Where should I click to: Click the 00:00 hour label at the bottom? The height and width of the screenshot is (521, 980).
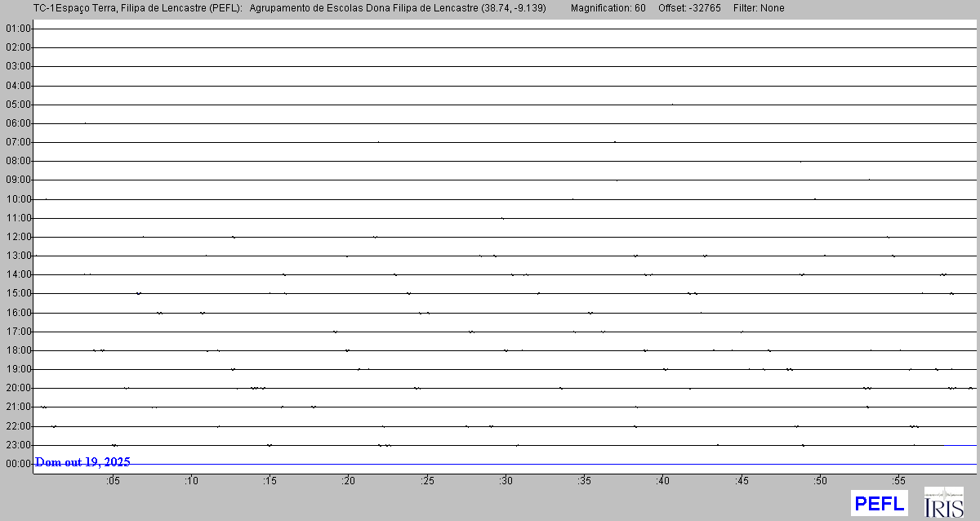[17, 464]
